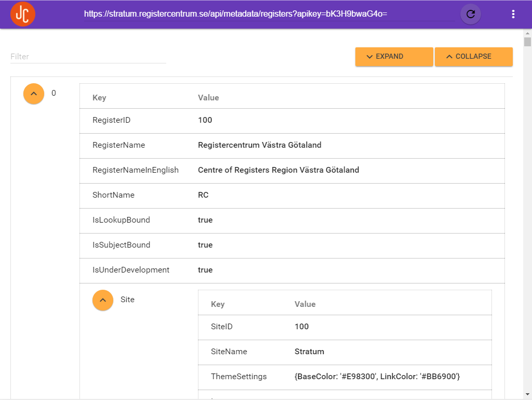Screen dimensions: 532x400
Task: Reload the page with the refresh icon
Action: [x=470, y=14]
